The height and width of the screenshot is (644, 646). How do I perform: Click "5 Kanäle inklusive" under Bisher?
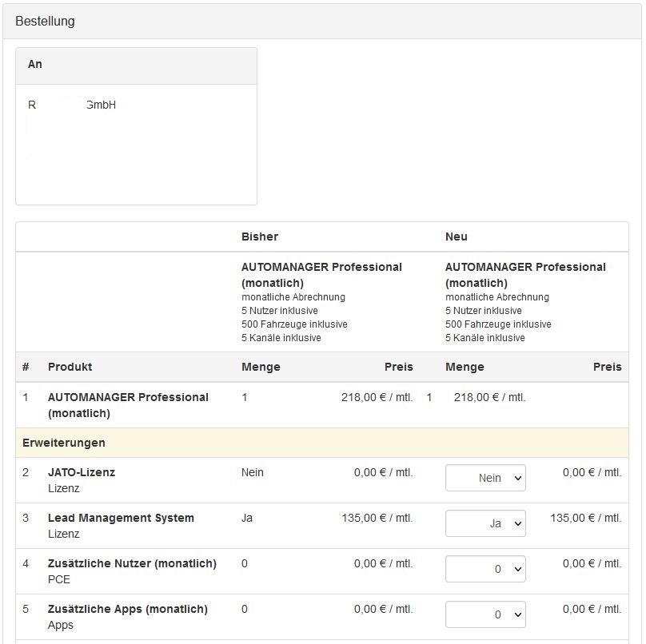coord(281,338)
